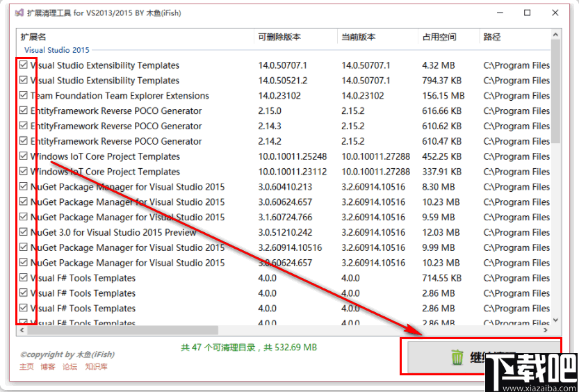Click the vertical scrollbar thumb
The image size is (579, 392).
pos(555,92)
